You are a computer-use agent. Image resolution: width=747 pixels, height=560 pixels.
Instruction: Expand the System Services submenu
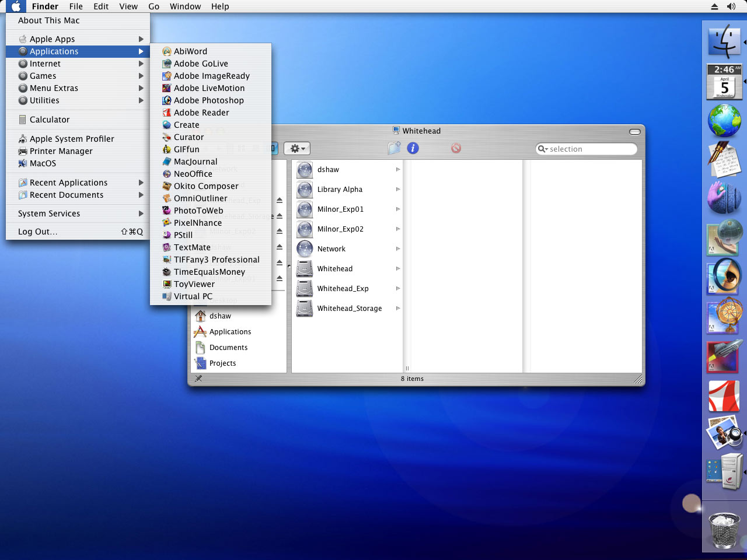tap(78, 213)
